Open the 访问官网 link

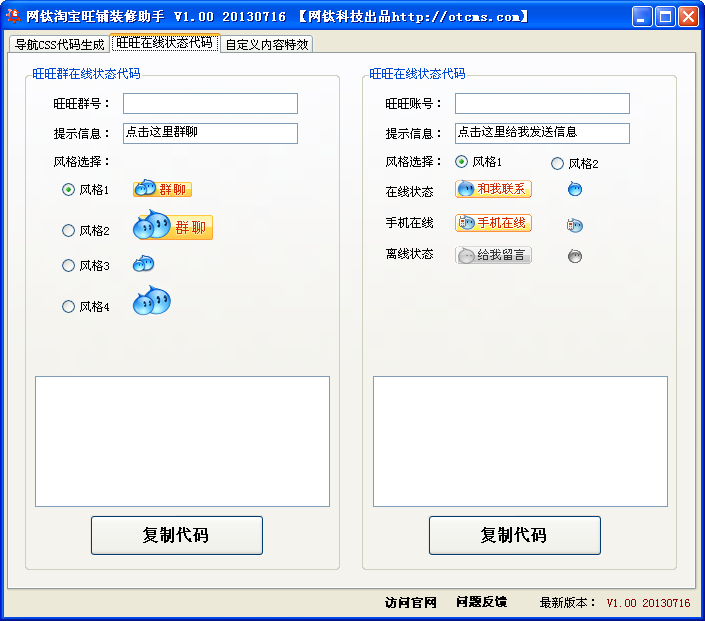click(x=411, y=603)
